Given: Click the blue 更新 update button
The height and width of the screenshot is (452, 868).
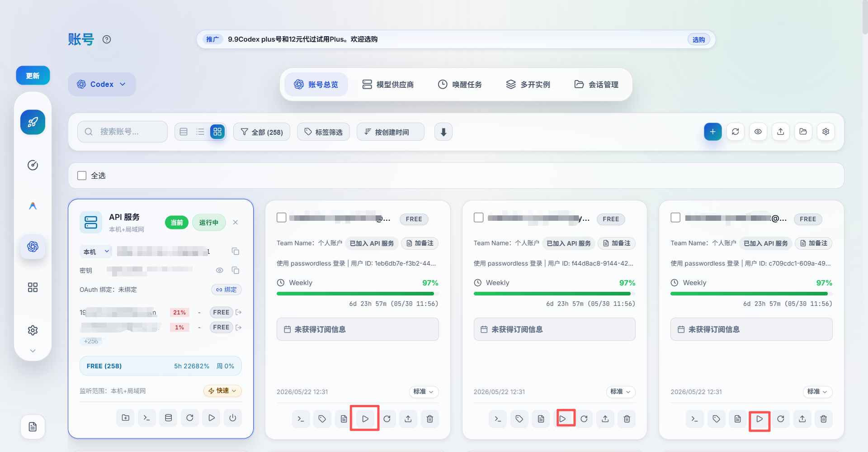Looking at the screenshot, I should (33, 76).
